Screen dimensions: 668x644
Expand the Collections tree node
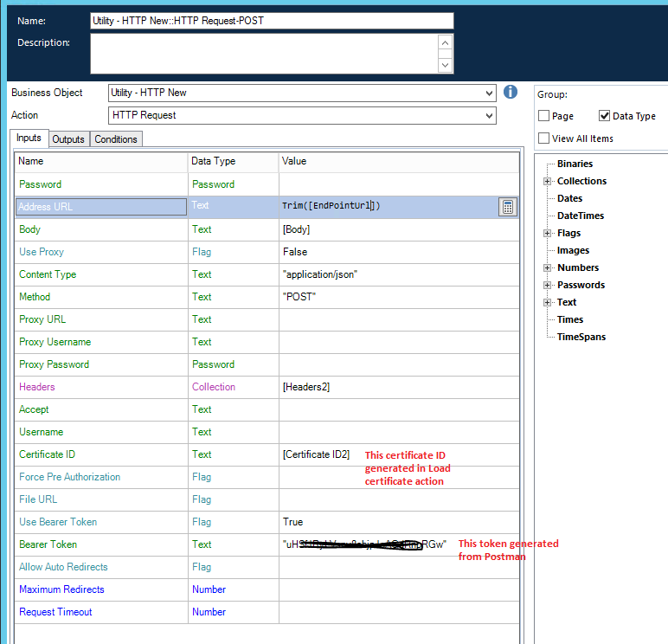point(547,181)
